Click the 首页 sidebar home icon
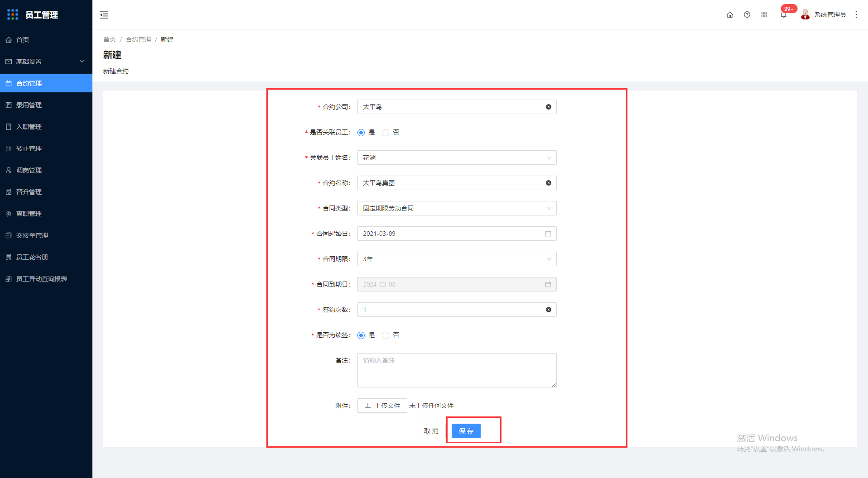 tap(9, 40)
